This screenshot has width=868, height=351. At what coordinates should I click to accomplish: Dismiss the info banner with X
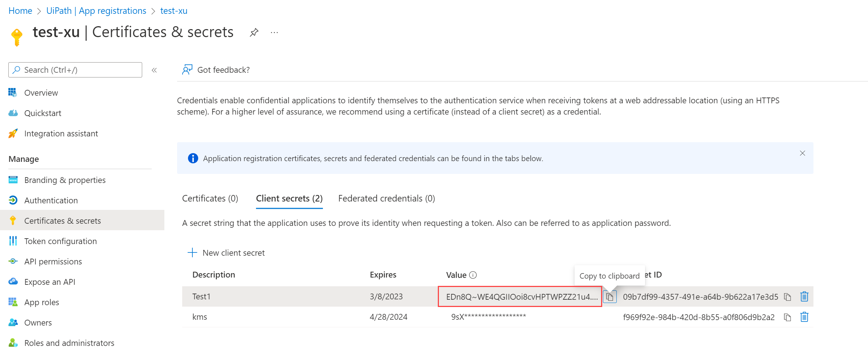pos(803,153)
